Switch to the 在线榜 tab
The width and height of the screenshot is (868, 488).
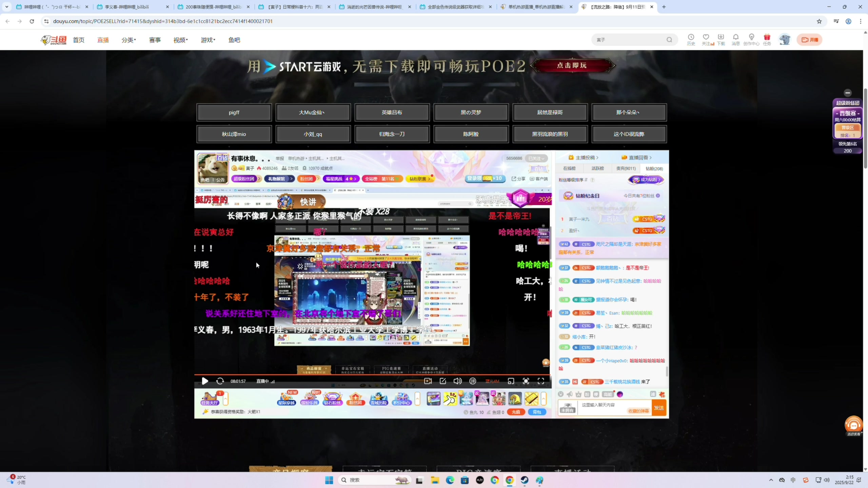(569, 168)
